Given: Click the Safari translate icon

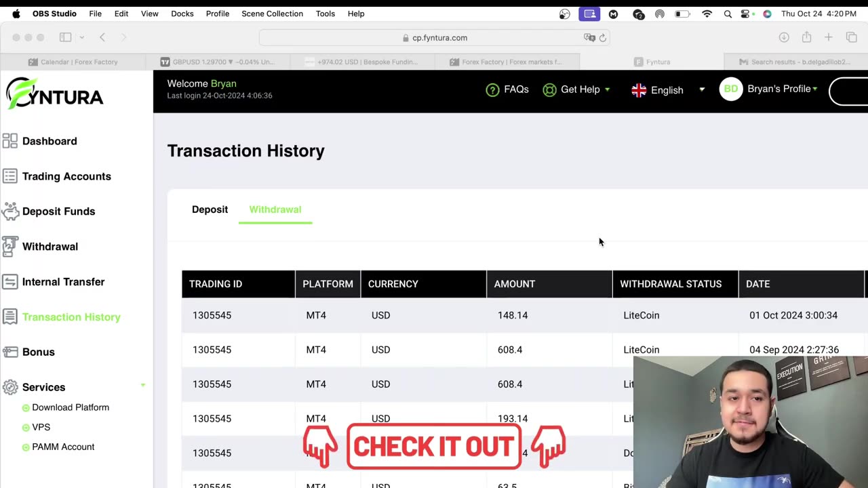Looking at the screenshot, I should click(x=589, y=38).
